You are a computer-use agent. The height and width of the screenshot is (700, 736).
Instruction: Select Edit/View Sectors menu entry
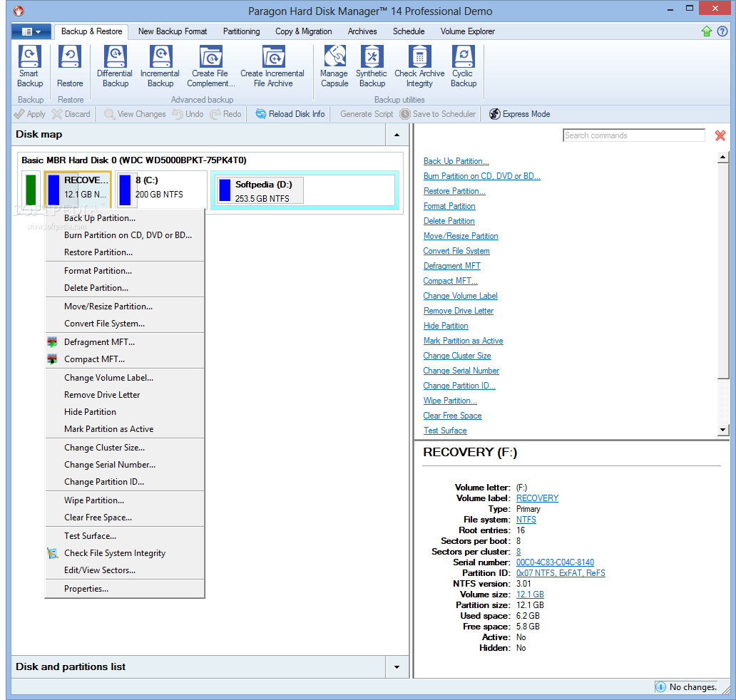pyautogui.click(x=125, y=570)
